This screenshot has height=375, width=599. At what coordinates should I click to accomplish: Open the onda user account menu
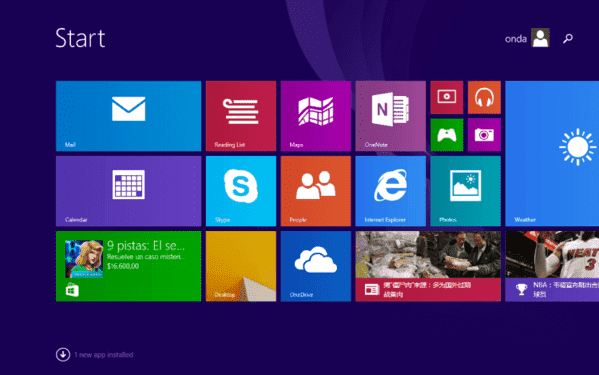click(527, 38)
